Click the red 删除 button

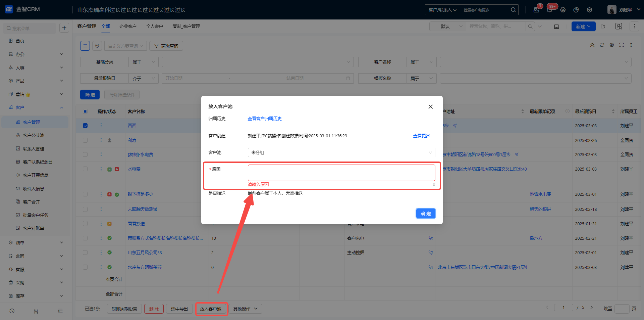[154, 309]
